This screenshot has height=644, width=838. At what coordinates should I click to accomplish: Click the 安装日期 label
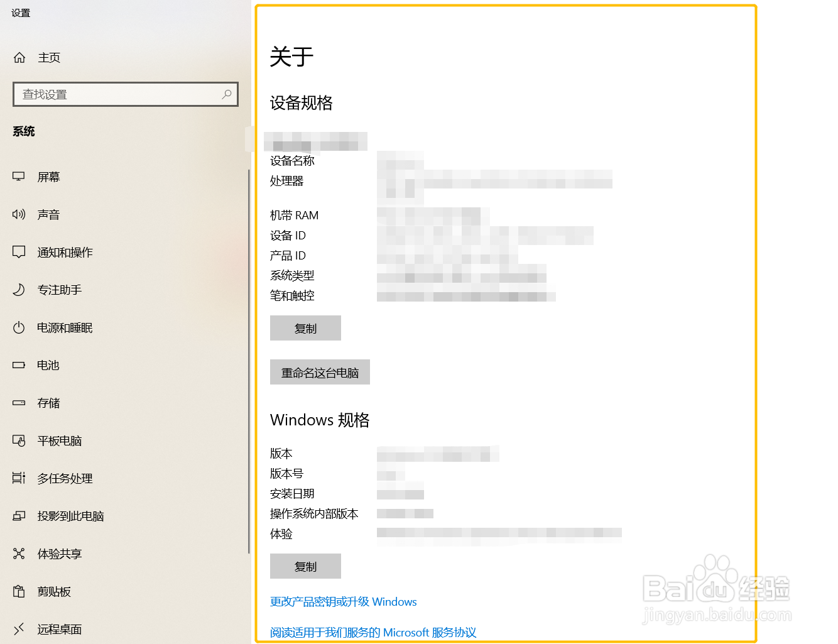(292, 494)
